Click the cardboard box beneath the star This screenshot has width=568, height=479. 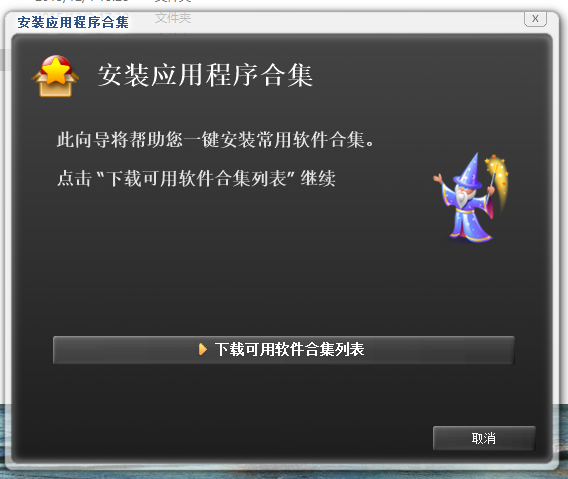55,87
